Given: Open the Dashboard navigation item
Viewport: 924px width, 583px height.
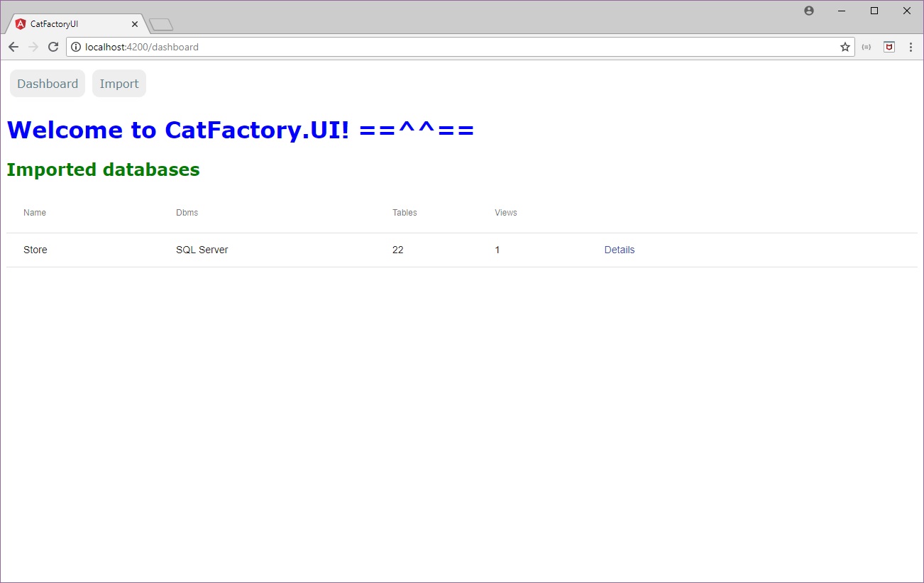Looking at the screenshot, I should [x=48, y=84].
